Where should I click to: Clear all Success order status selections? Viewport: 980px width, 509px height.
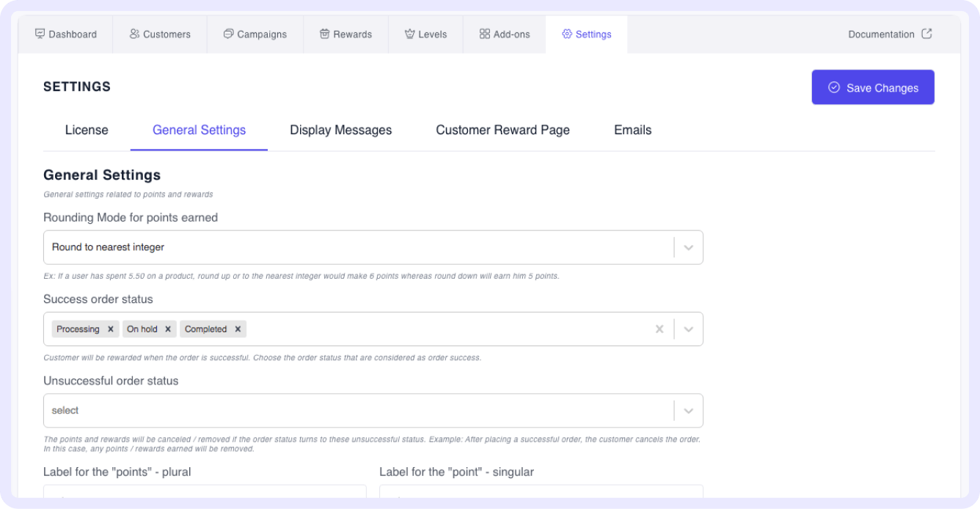tap(659, 329)
